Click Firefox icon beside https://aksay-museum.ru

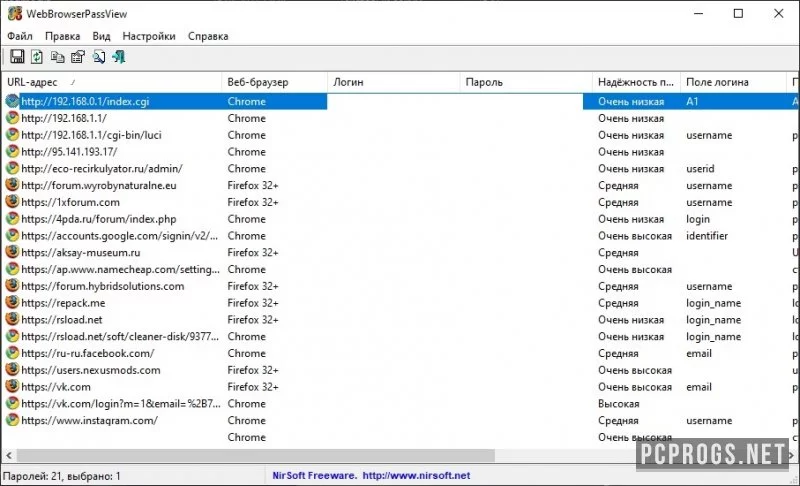click(x=12, y=252)
